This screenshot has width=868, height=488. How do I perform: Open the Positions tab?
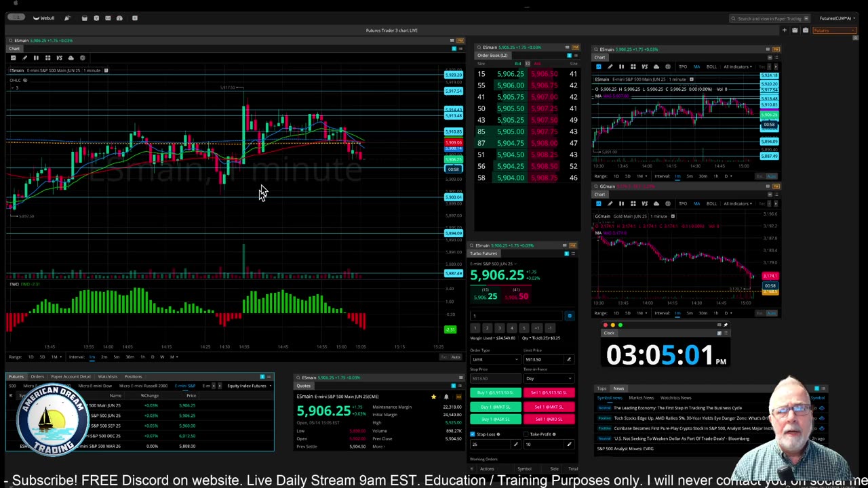coord(133,376)
